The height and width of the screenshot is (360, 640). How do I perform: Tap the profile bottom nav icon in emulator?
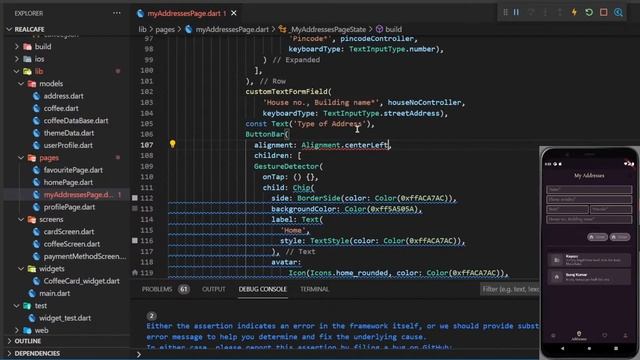pos(625,336)
